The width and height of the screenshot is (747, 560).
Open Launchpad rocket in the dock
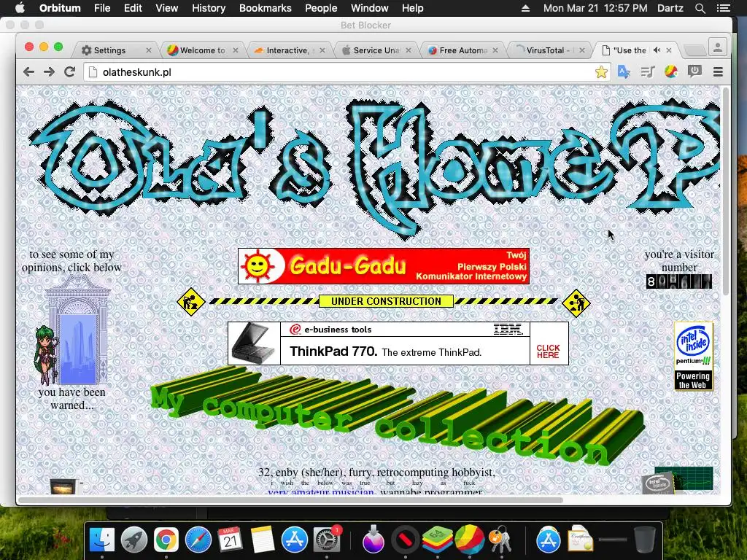point(134,540)
